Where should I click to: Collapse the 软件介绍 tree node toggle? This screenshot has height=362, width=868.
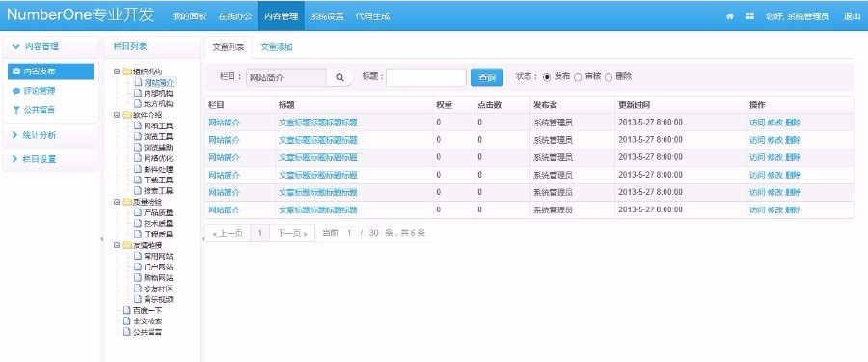point(117,115)
